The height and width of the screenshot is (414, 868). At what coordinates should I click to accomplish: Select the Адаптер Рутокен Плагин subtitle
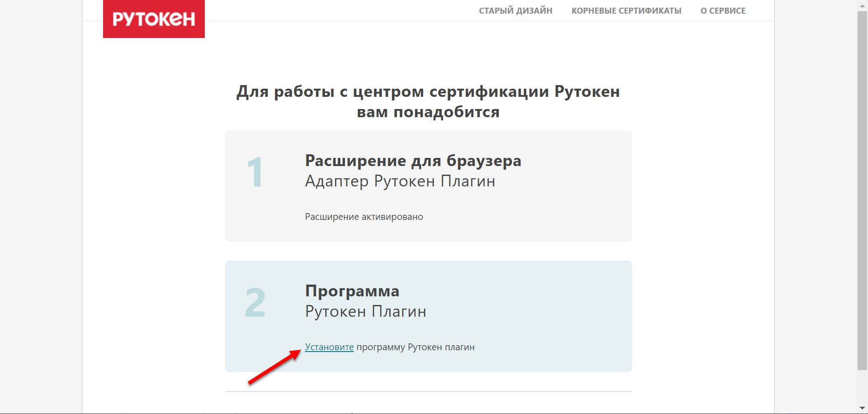pos(400,181)
